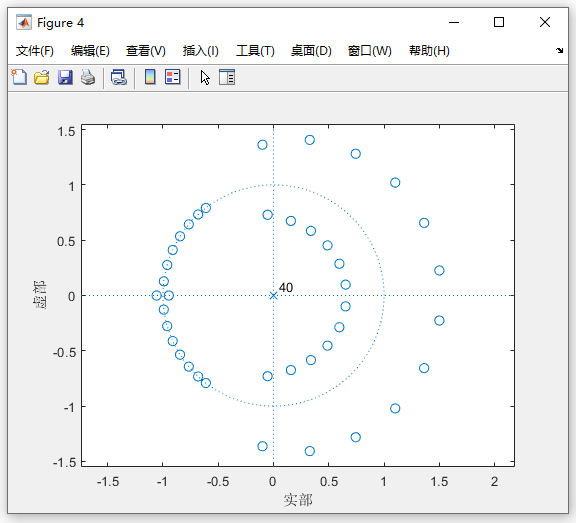Screen dimensions: 576x523
Task: Open the 帮助(H) menu
Action: (429, 51)
